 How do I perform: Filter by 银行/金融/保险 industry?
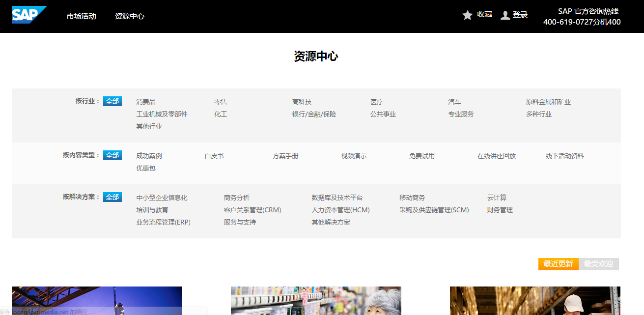point(314,115)
